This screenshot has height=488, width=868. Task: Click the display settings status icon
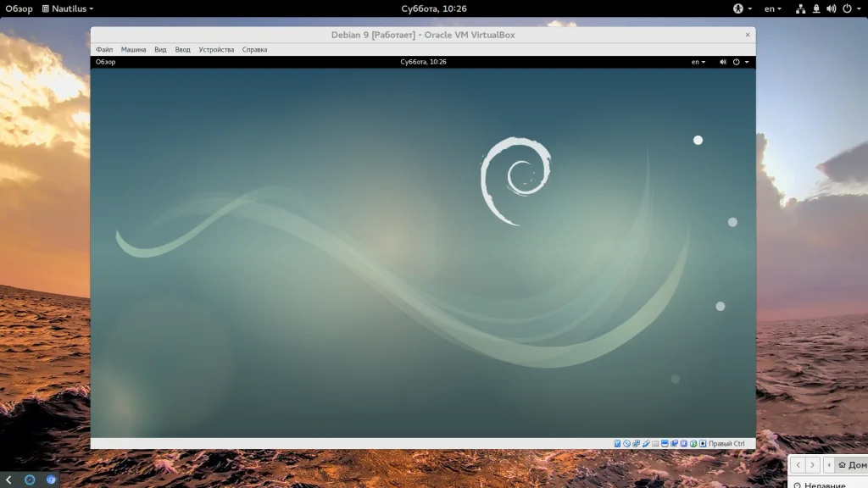(665, 443)
